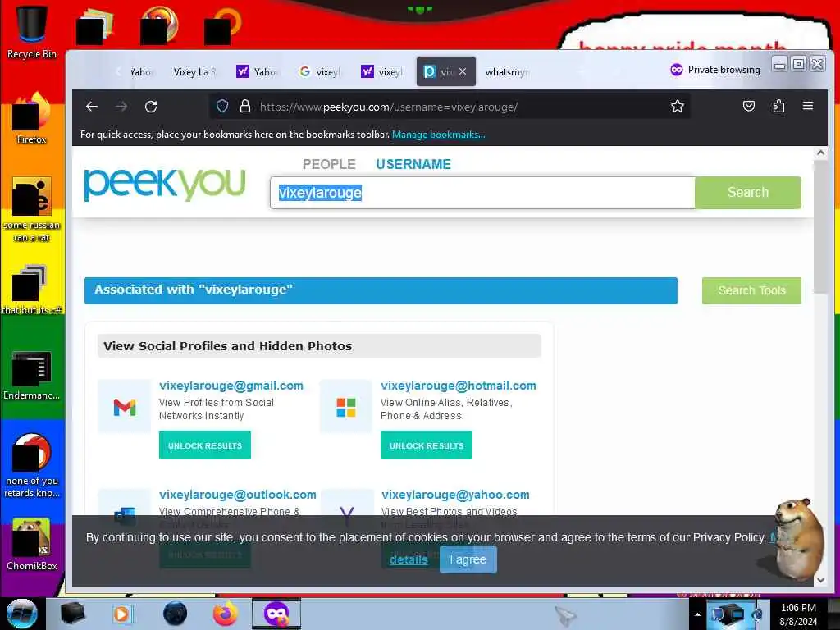Click the Search Tools button

click(751, 290)
